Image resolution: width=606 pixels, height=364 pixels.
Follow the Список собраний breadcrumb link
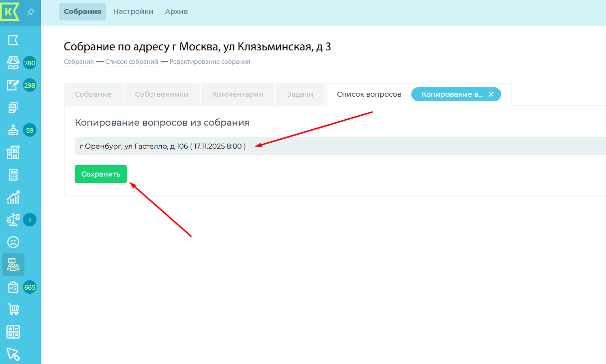tap(131, 62)
